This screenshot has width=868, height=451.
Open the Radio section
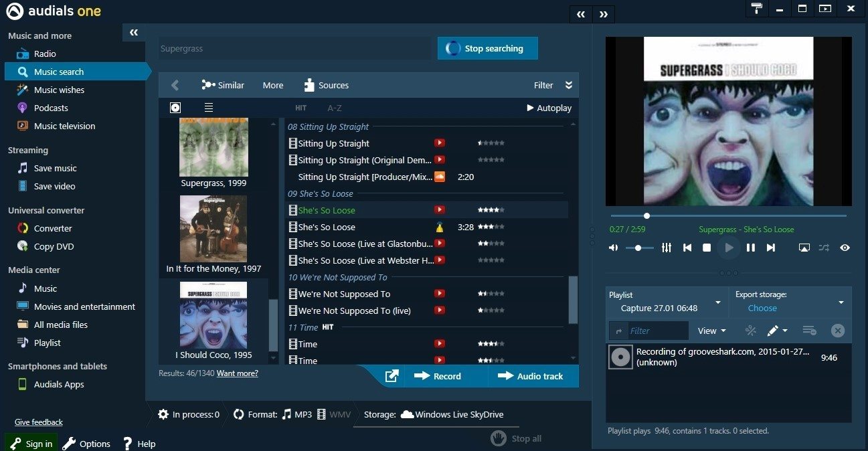point(45,54)
